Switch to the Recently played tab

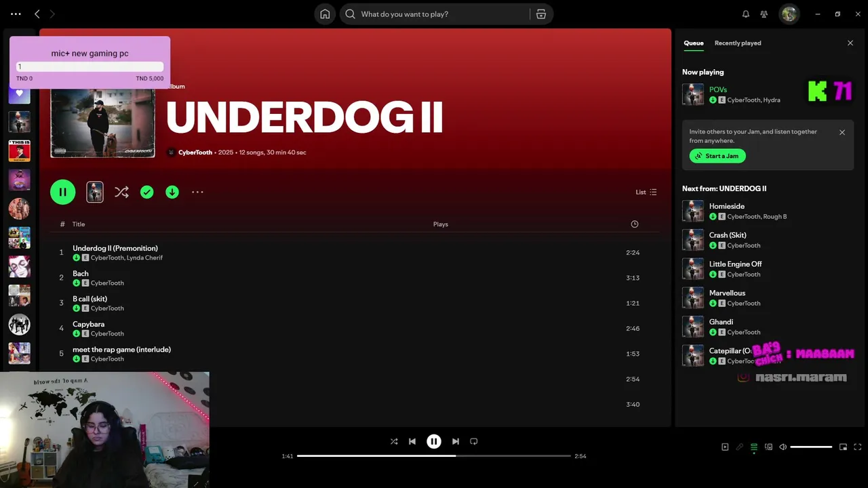[x=738, y=43]
